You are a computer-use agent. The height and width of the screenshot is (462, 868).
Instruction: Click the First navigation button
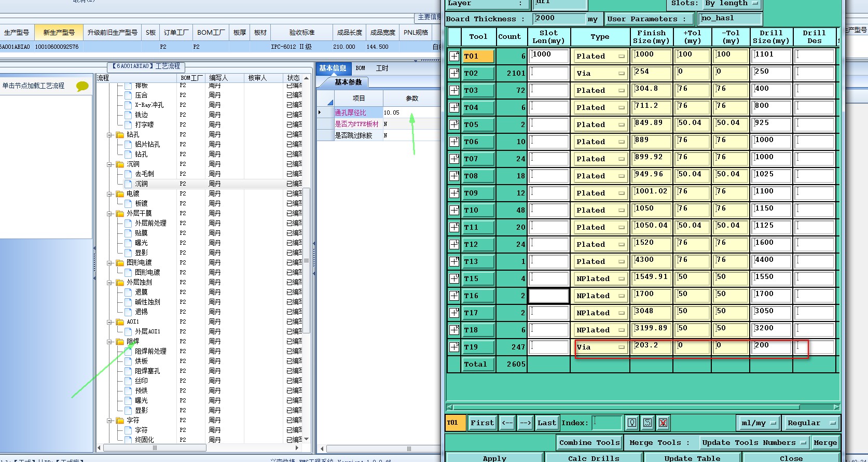point(482,423)
